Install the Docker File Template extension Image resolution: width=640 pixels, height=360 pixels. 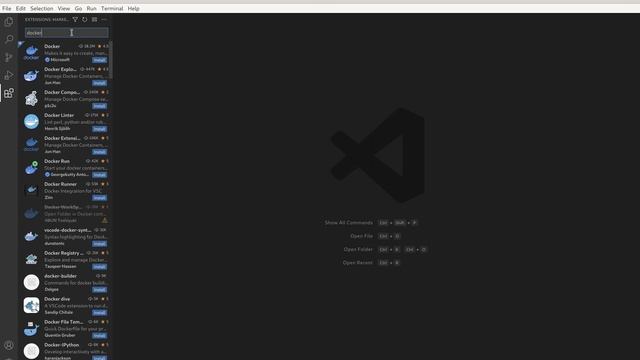[99, 336]
